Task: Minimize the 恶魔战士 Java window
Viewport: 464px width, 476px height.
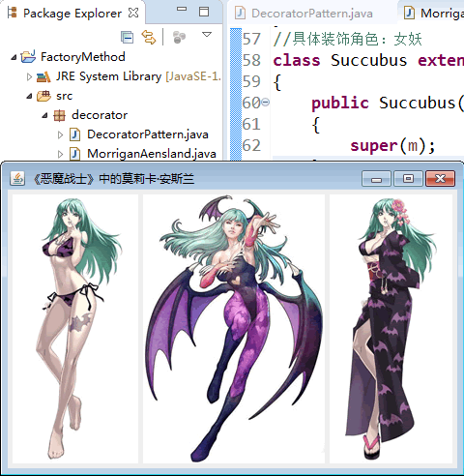Action: tap(376, 179)
